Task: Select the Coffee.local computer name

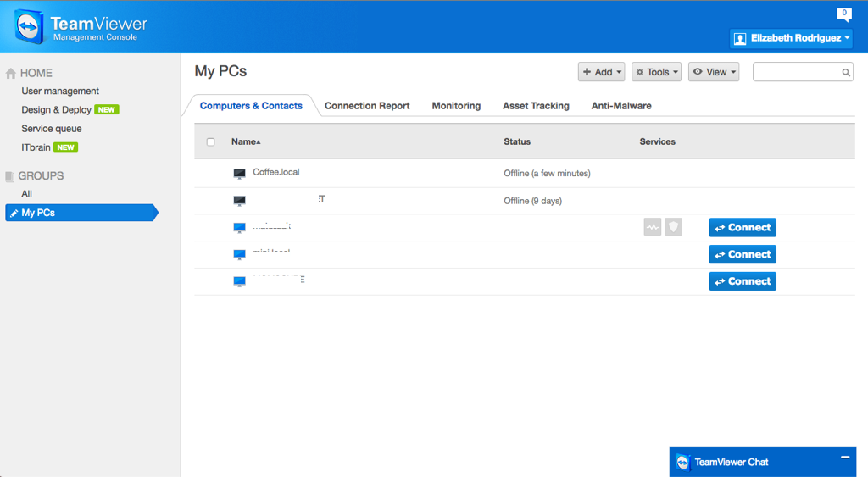Action: pos(276,172)
